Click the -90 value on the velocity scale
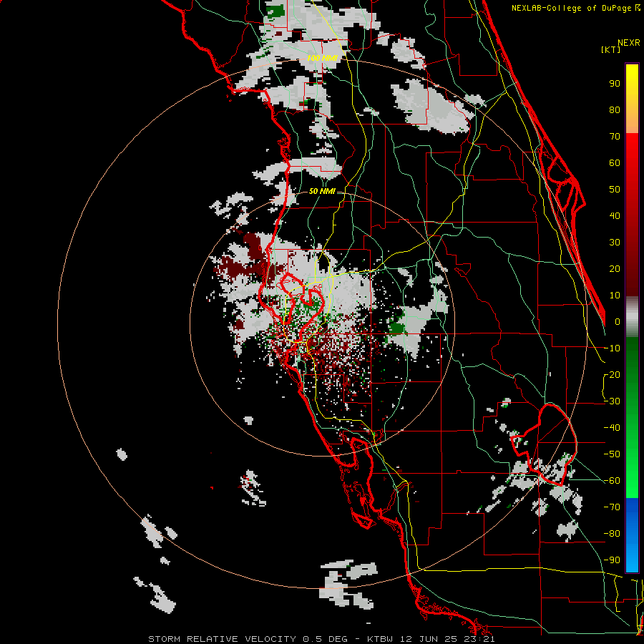This screenshot has width=644, height=644. 612,560
